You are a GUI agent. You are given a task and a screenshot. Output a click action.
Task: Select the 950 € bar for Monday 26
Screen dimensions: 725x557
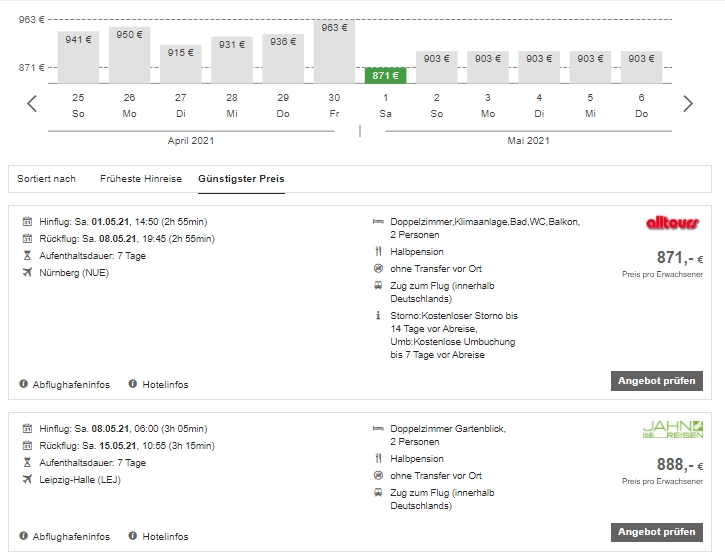[129, 55]
